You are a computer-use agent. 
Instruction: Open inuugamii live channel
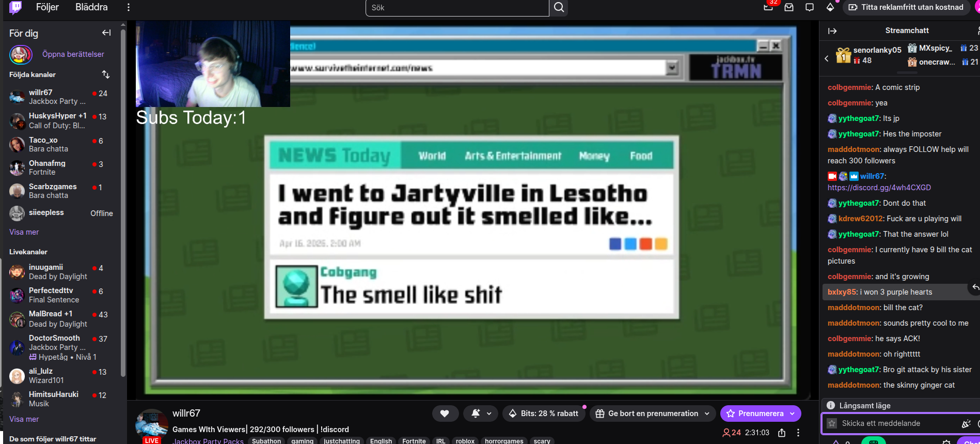pos(61,272)
